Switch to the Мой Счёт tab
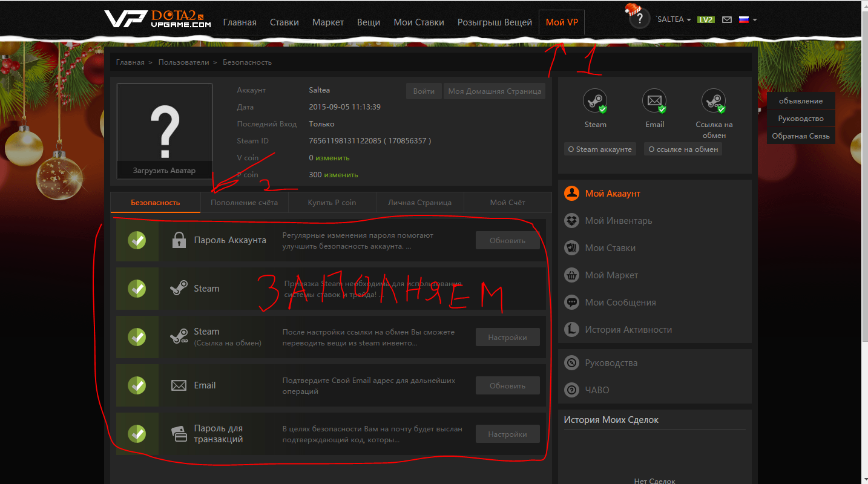The width and height of the screenshot is (868, 484). pos(508,203)
